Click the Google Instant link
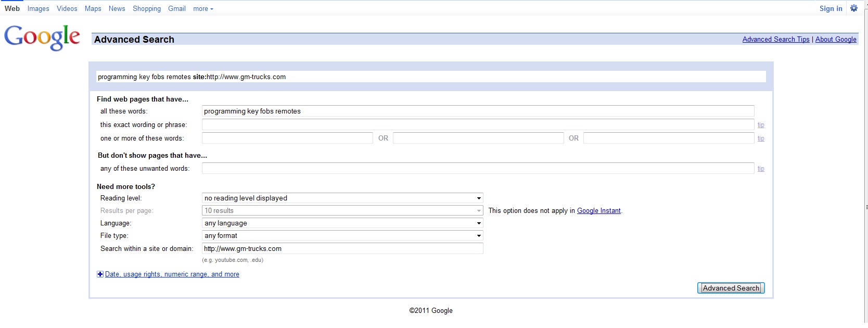The width and height of the screenshot is (868, 328). point(599,211)
